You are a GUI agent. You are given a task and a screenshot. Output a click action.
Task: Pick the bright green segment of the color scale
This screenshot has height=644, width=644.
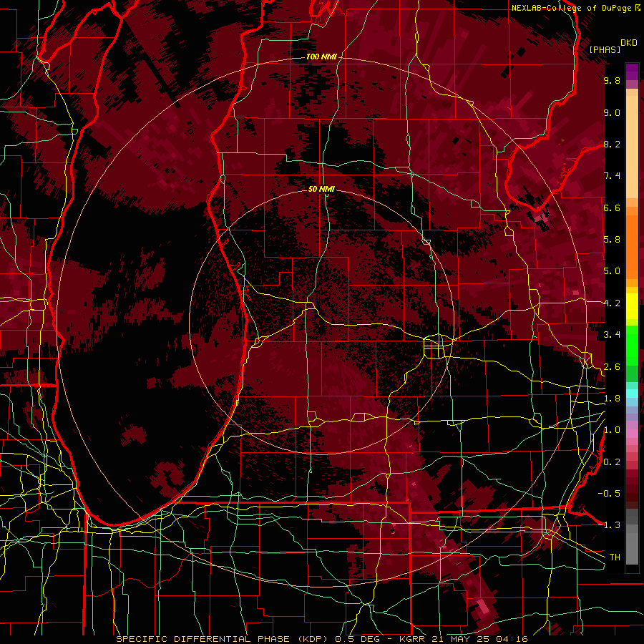pos(632,345)
